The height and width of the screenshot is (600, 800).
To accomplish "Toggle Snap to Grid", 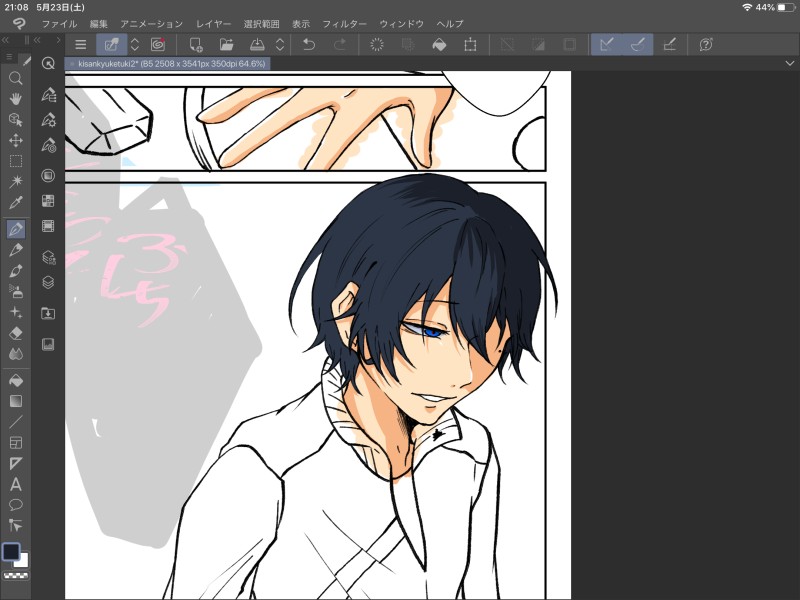I will [669, 45].
